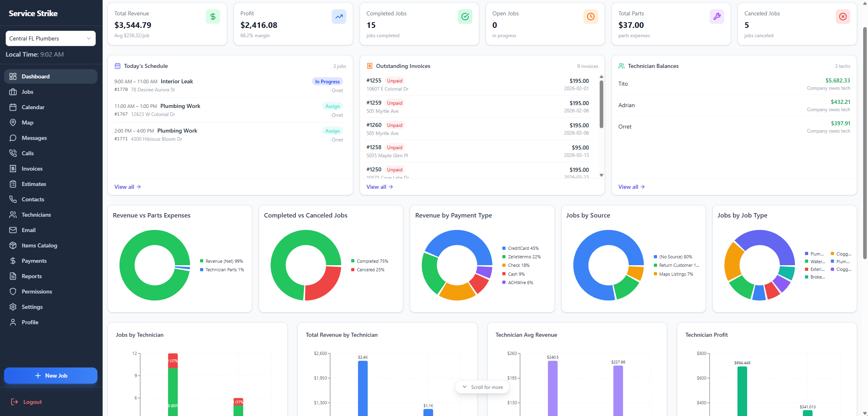Click the Messages bubble icon
Screen dimensions: 868x416
pyautogui.click(x=13, y=138)
